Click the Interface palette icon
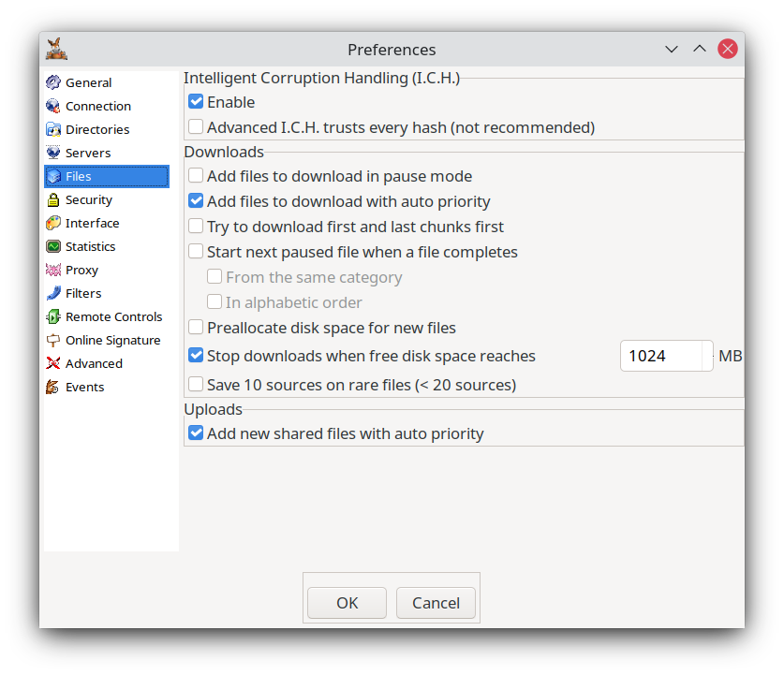 click(53, 223)
